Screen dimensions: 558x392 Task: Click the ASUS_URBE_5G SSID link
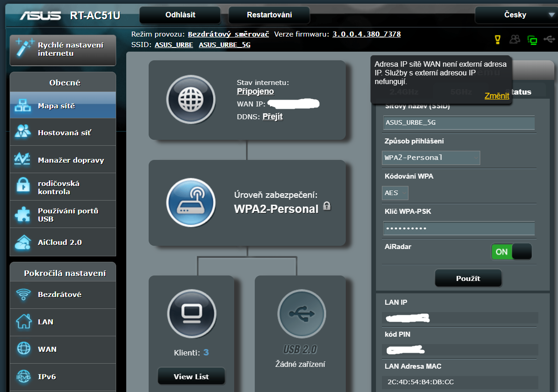(225, 45)
